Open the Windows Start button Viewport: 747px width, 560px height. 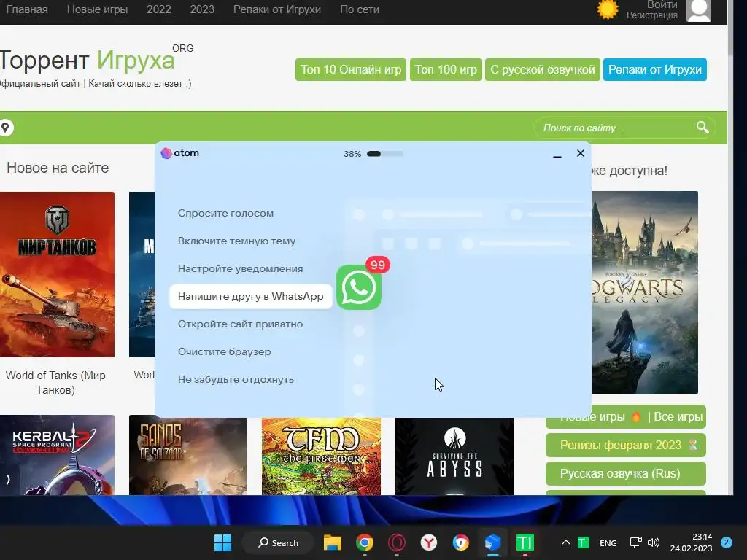(x=222, y=542)
